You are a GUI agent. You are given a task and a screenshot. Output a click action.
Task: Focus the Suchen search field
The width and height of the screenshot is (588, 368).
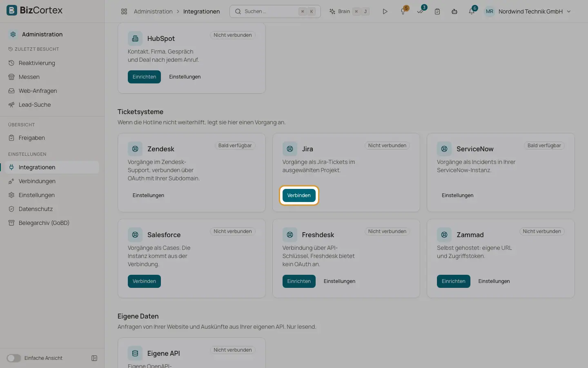pos(275,11)
